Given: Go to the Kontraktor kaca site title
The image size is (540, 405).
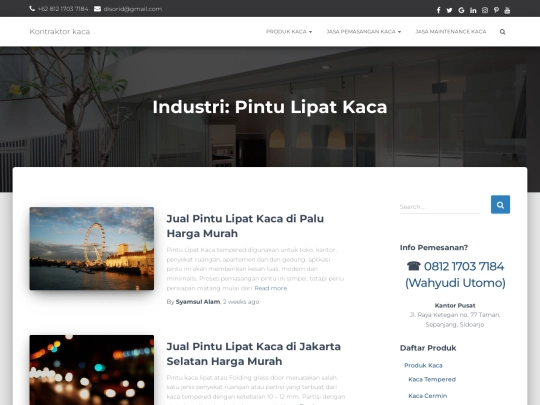Looking at the screenshot, I should (x=60, y=32).
